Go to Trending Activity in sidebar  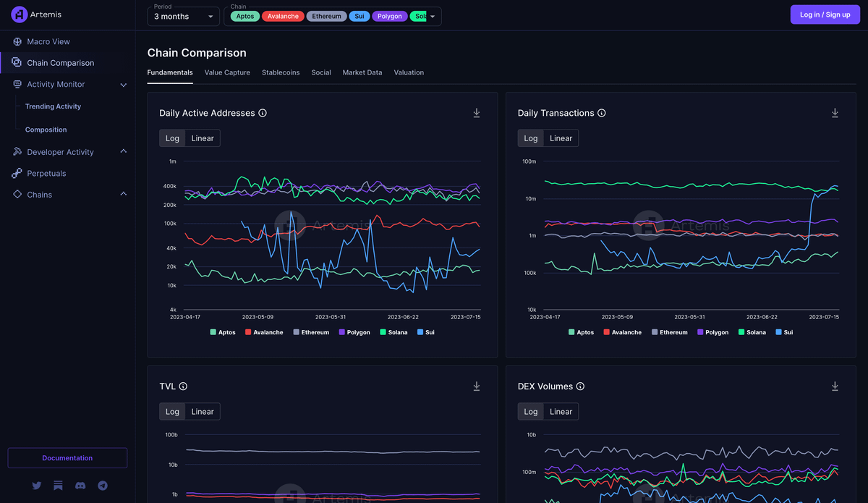point(53,106)
